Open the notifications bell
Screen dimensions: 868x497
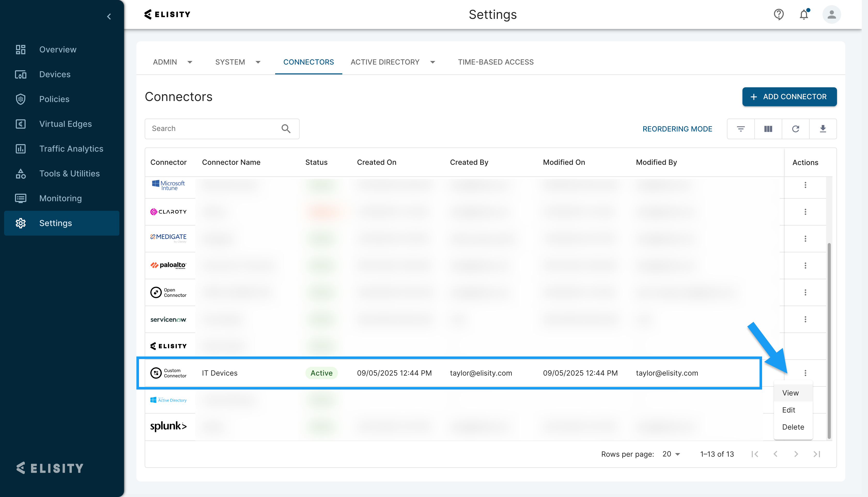coord(804,14)
